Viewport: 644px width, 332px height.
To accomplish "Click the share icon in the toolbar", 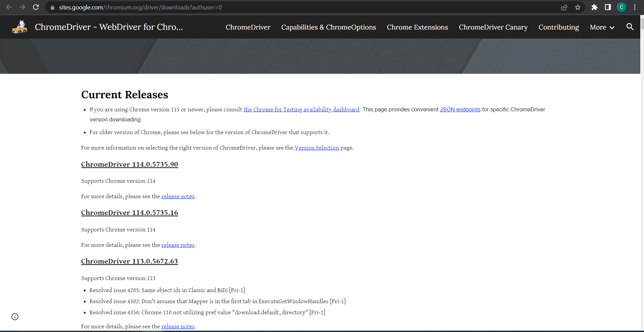I will (564, 7).
